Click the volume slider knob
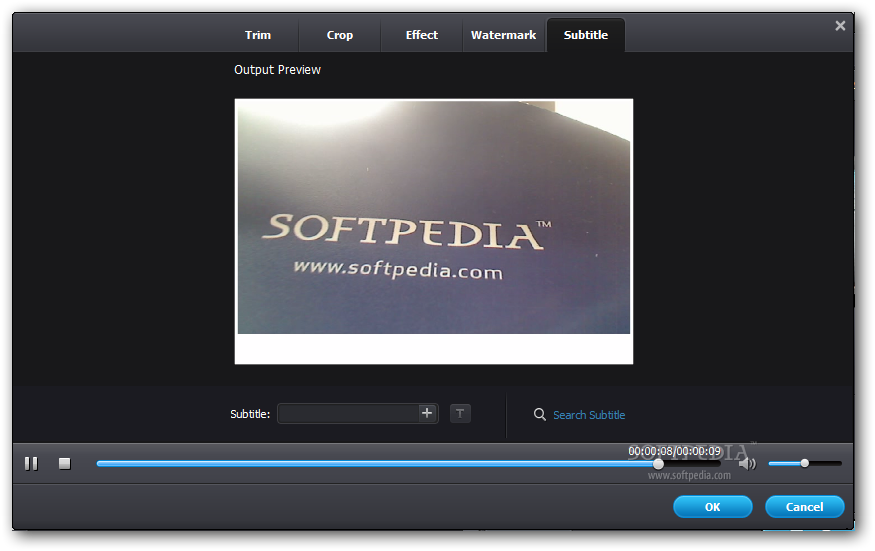Image resolution: width=875 pixels, height=551 pixels. click(805, 463)
